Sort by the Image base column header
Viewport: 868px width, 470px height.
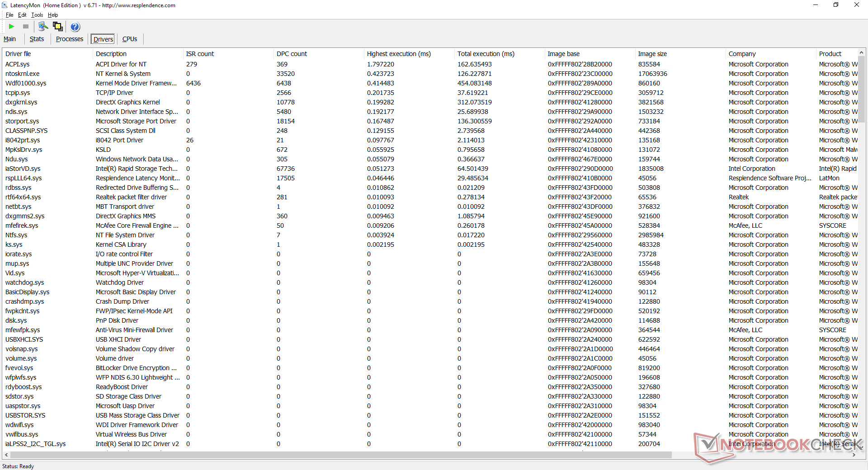590,54
